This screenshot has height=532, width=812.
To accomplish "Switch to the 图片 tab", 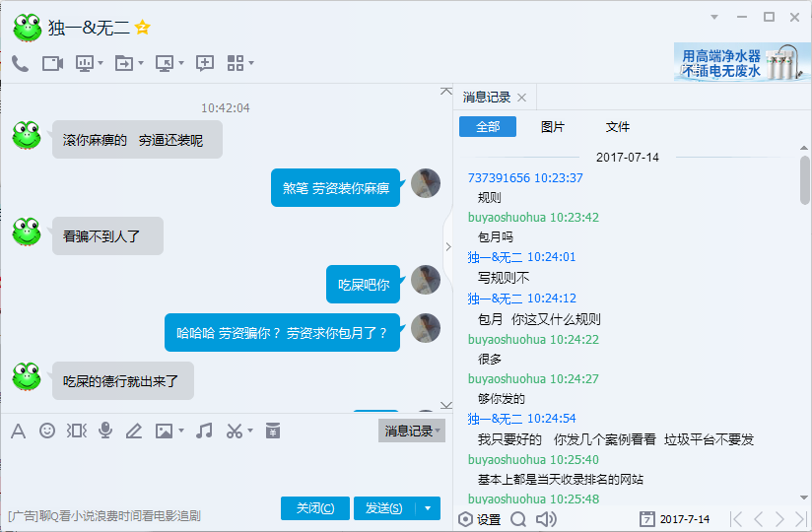I will pyautogui.click(x=553, y=127).
